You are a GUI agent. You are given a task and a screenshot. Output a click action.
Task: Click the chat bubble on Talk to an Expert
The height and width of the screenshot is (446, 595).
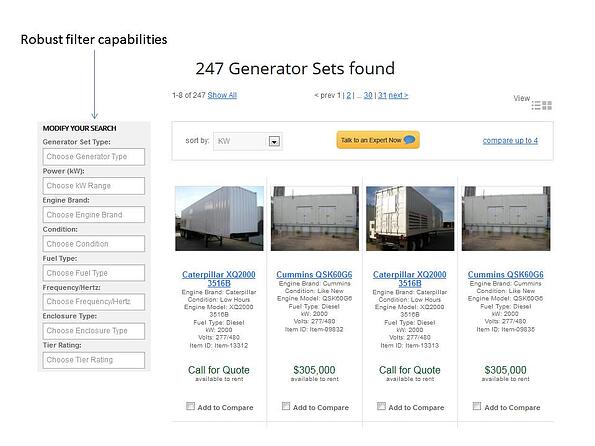(x=409, y=140)
